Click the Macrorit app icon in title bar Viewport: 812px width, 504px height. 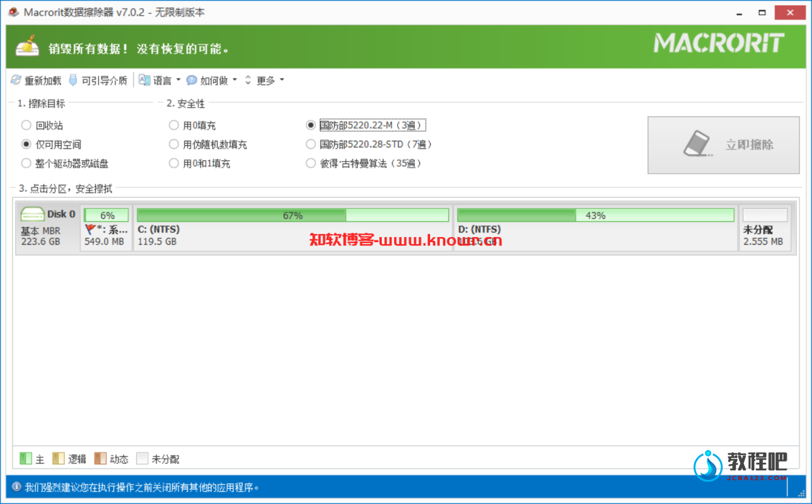13,12
